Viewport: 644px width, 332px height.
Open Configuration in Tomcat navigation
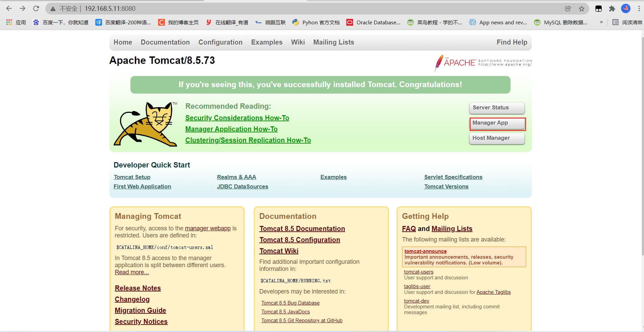pyautogui.click(x=220, y=42)
